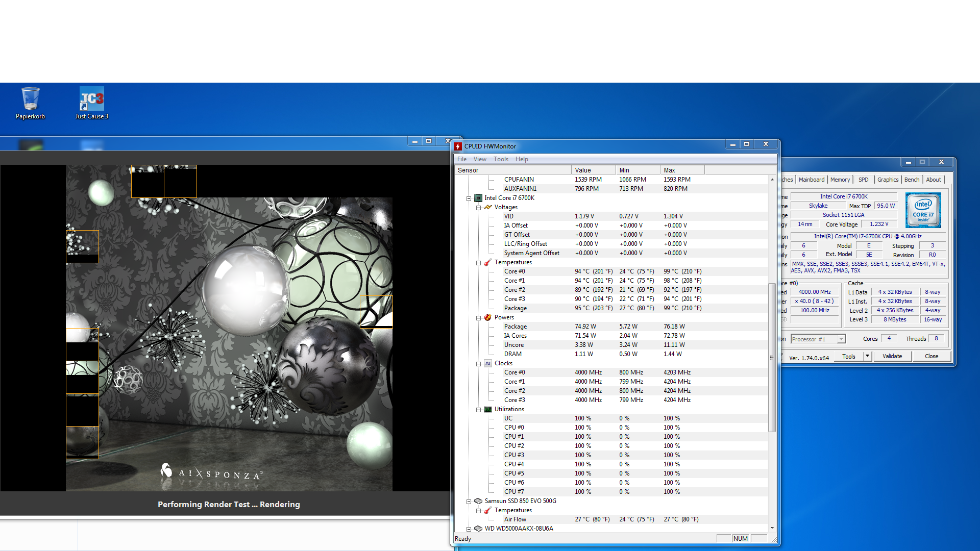
Task: Open the Just Cause 3 desktop shortcut
Action: [92, 99]
